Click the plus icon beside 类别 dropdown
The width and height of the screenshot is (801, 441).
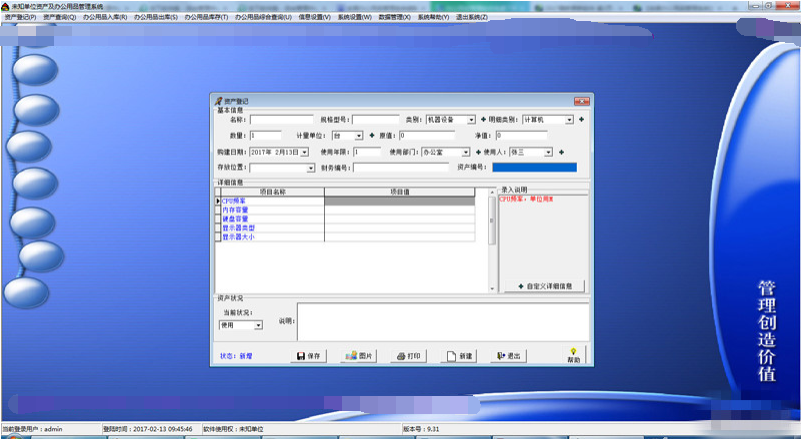(x=483, y=120)
